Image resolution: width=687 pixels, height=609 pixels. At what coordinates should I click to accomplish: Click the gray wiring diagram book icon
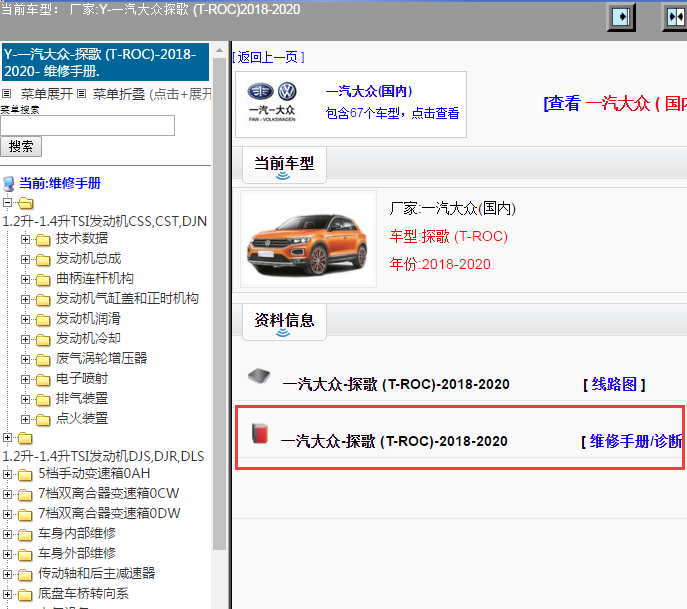tap(259, 376)
